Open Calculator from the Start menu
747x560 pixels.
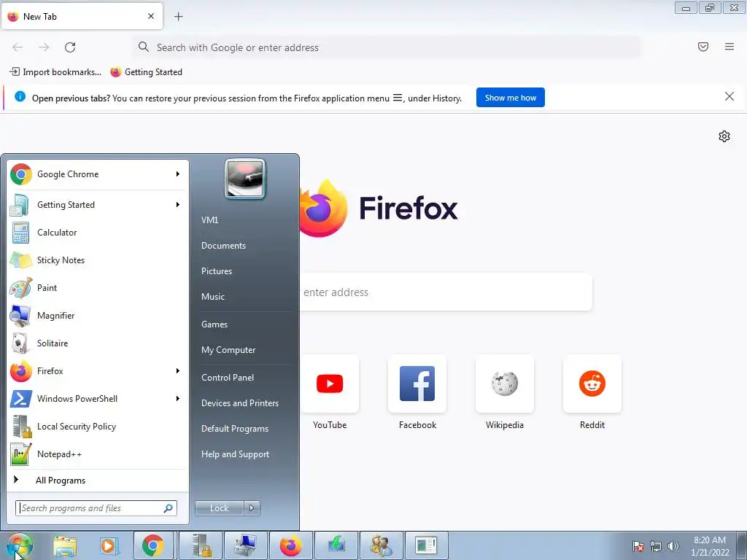point(98,233)
